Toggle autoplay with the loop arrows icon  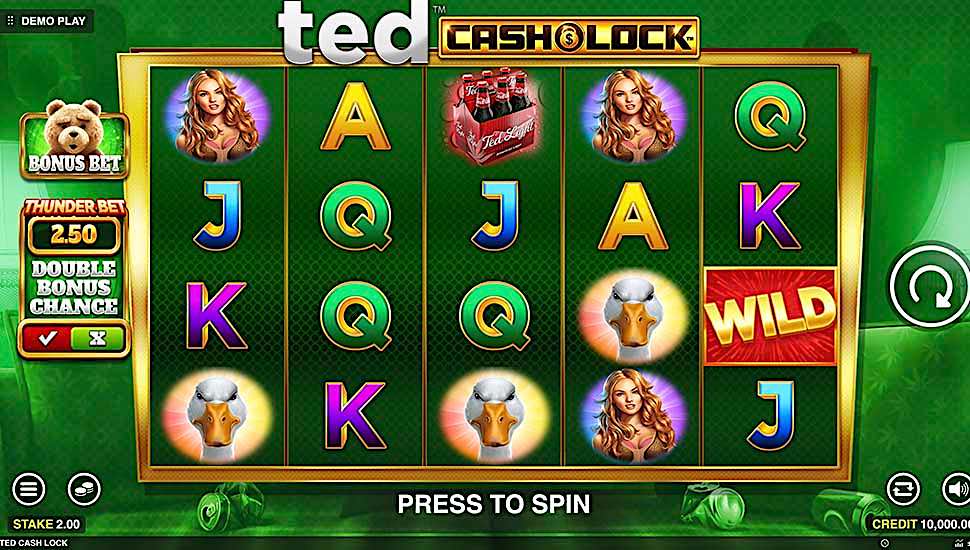coord(904,489)
